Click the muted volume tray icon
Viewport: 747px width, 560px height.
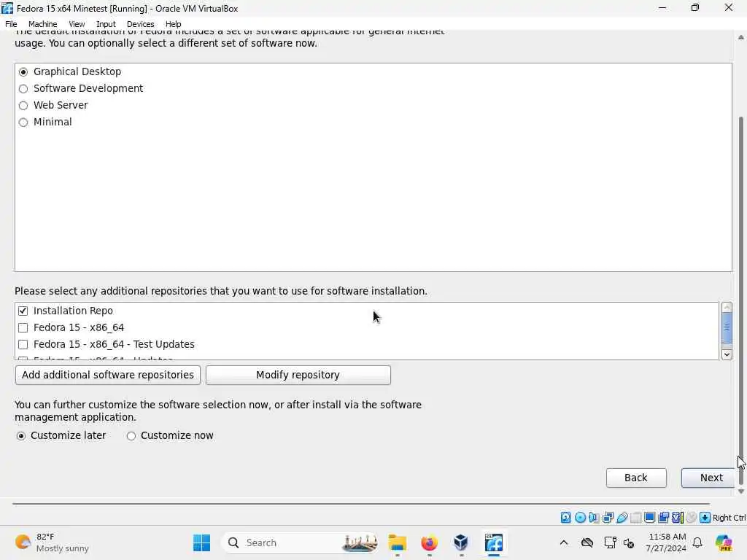click(629, 542)
